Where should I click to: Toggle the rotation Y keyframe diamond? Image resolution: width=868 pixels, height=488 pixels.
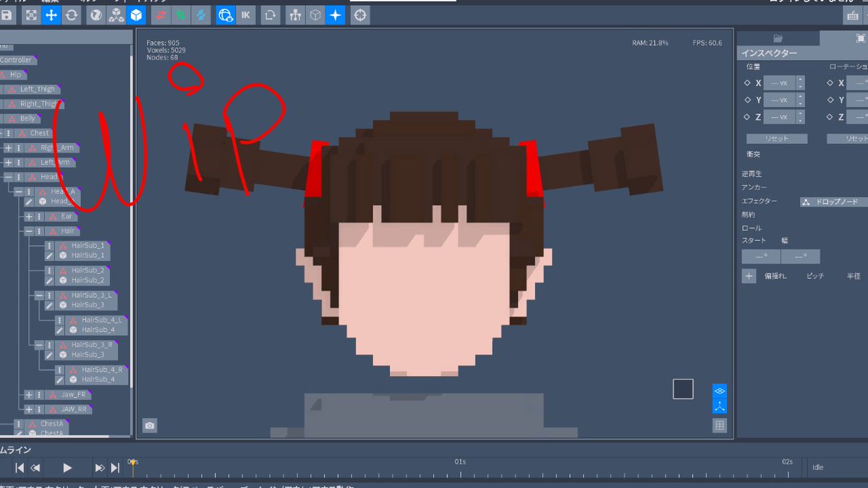click(x=830, y=100)
